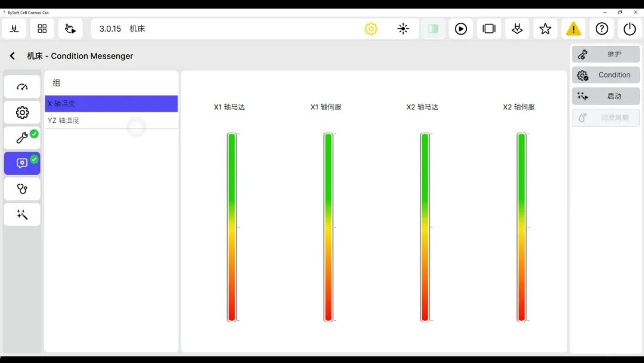This screenshot has width=644, height=363.
Task: Click the X1 轴马达 temperature gauge bar
Action: (x=232, y=227)
